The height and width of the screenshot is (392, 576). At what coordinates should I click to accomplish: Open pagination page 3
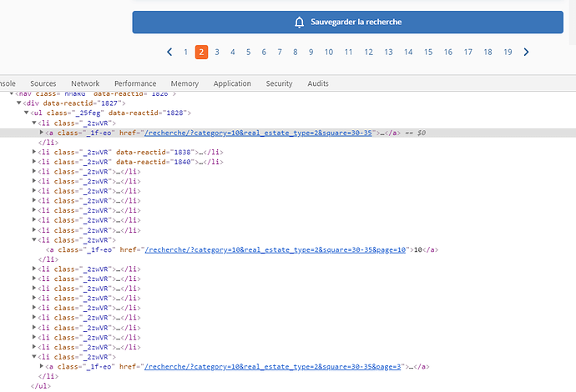pos(217,52)
